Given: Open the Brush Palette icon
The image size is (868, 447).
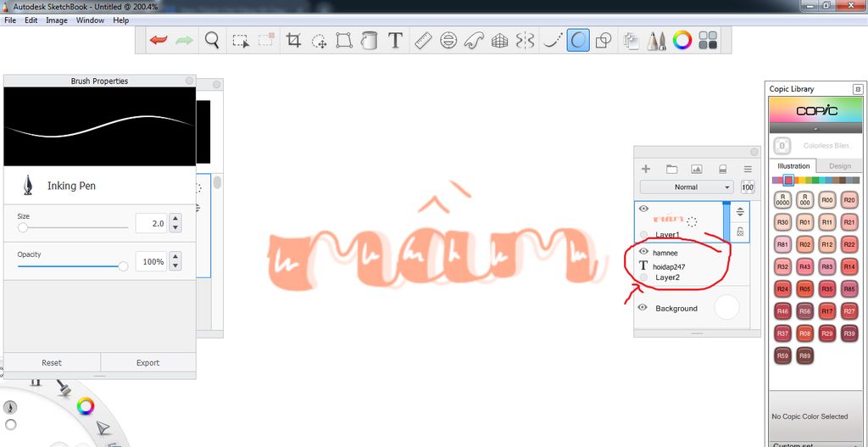Looking at the screenshot, I should tap(657, 41).
